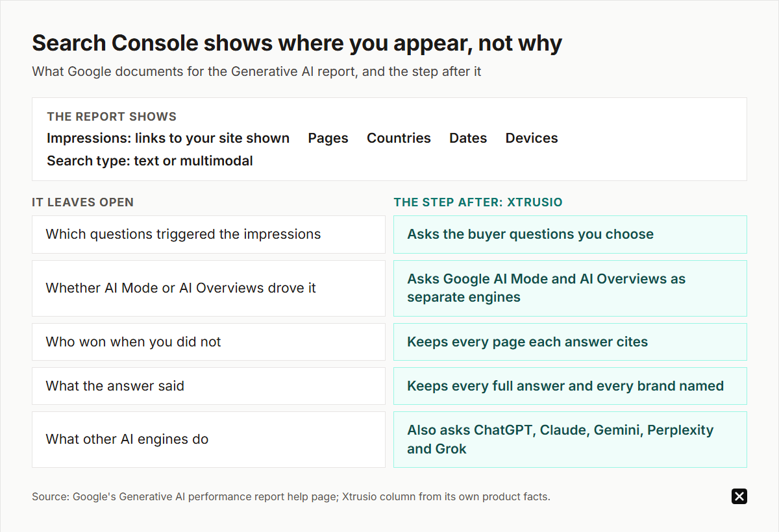The width and height of the screenshot is (779, 532).
Task: Click the heading 'Search Console shows where you appear, not why'
Action: click(x=297, y=43)
